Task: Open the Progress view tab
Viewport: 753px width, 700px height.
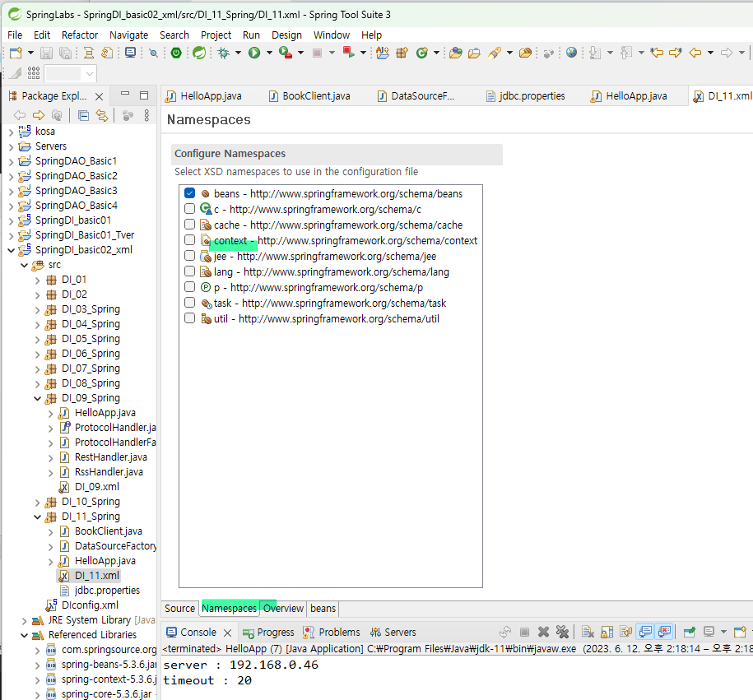Action: tap(268, 633)
